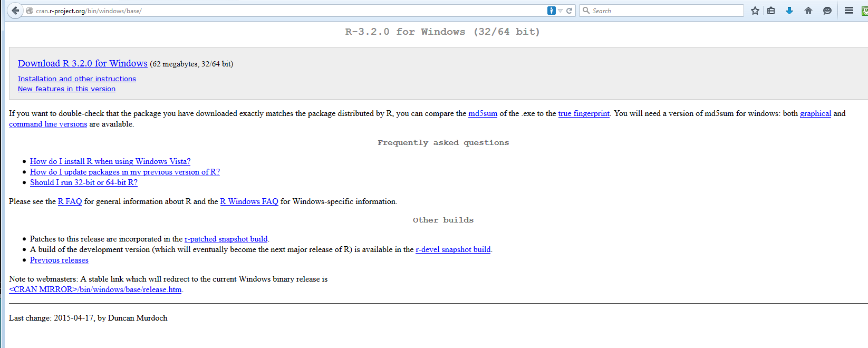Open the R Windows FAQ link
This screenshot has width=868, height=348.
249,201
